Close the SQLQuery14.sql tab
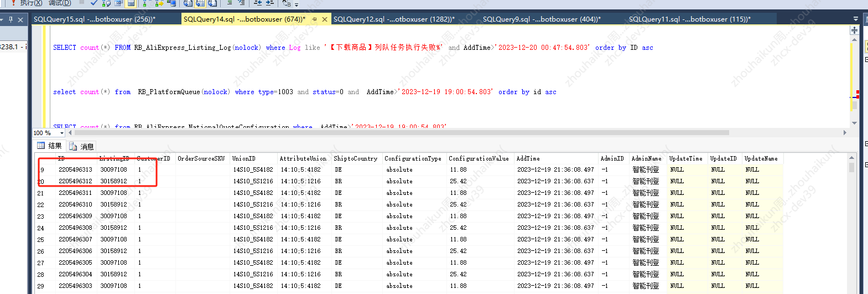Image resolution: width=868 pixels, height=294 pixels. coord(325,19)
